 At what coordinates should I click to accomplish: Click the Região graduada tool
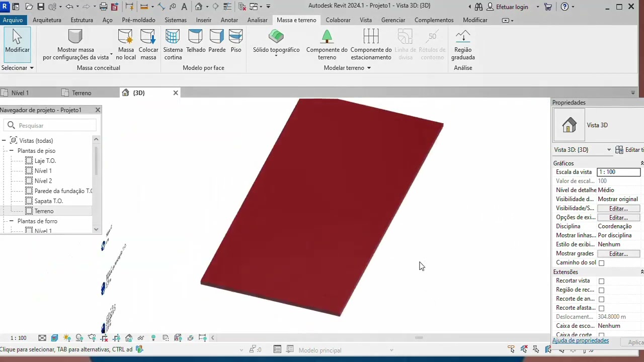(463, 44)
